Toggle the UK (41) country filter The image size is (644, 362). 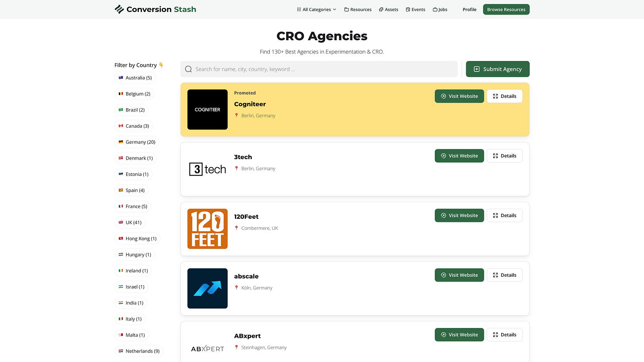[130, 222]
